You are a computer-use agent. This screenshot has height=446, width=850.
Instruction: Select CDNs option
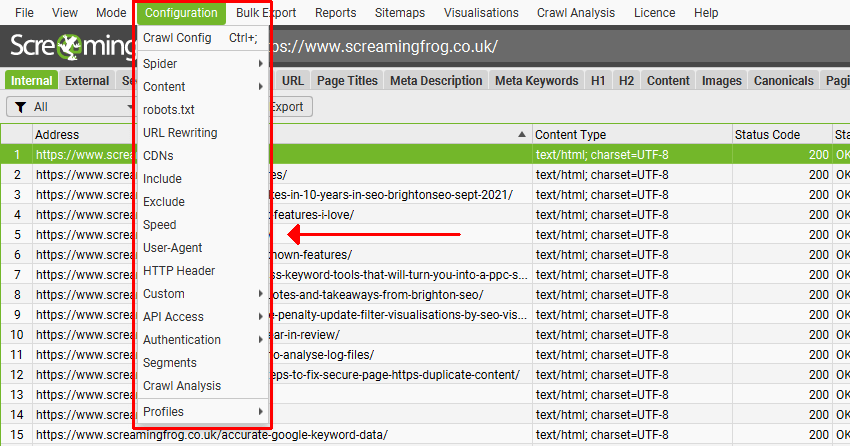click(203, 156)
